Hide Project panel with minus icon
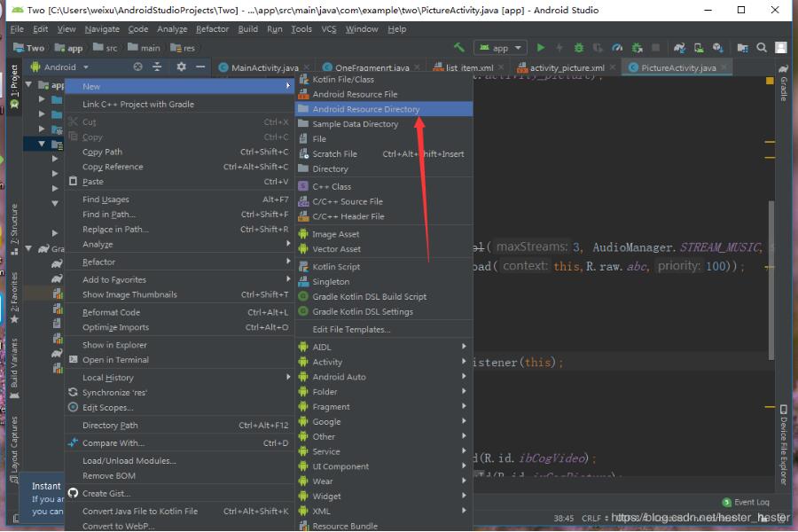This screenshot has width=798, height=532. tap(200, 66)
